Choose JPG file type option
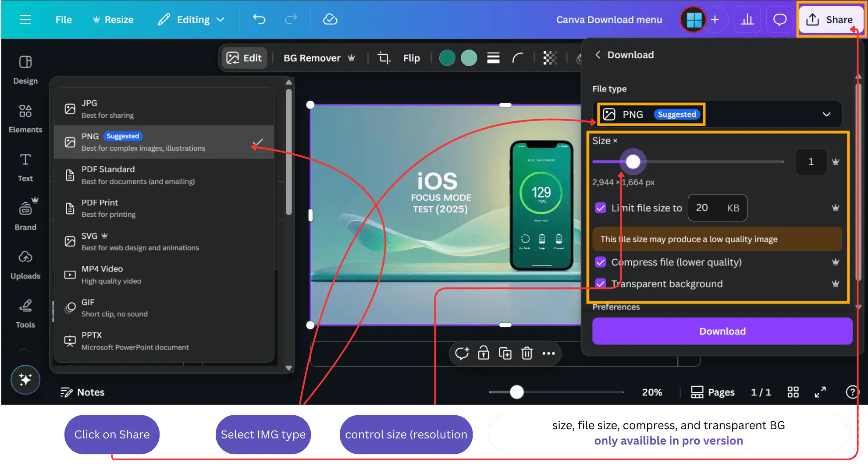The width and height of the screenshot is (868, 473). coord(164,109)
